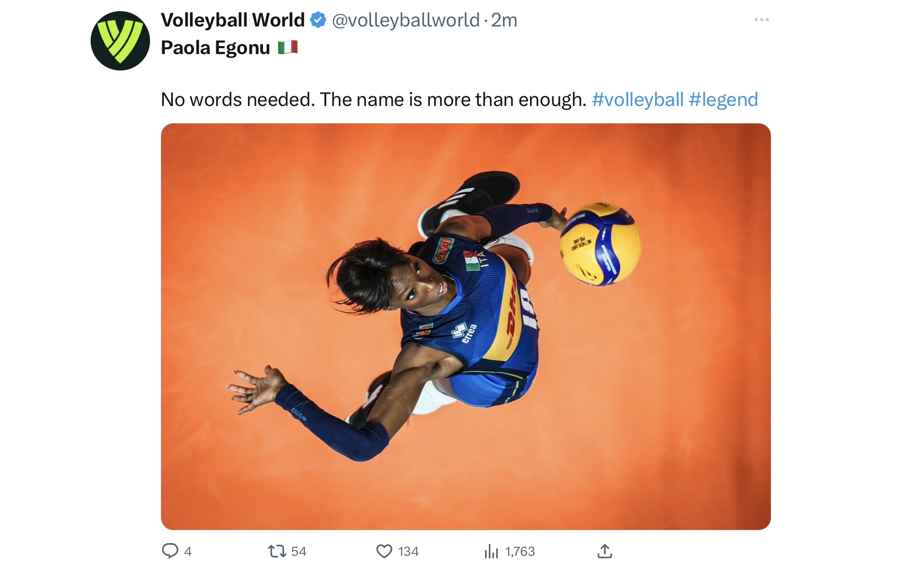Repost using the retweet arrows icon

tap(277, 551)
